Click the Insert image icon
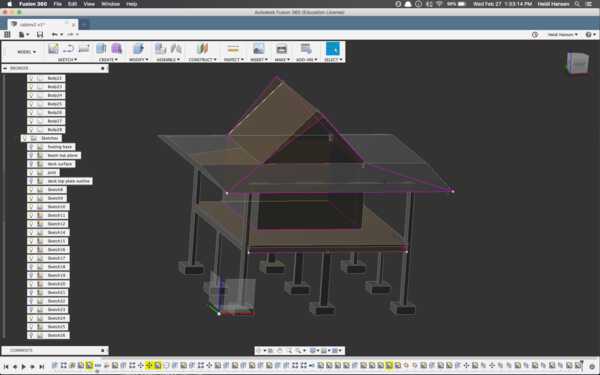 pos(259,49)
